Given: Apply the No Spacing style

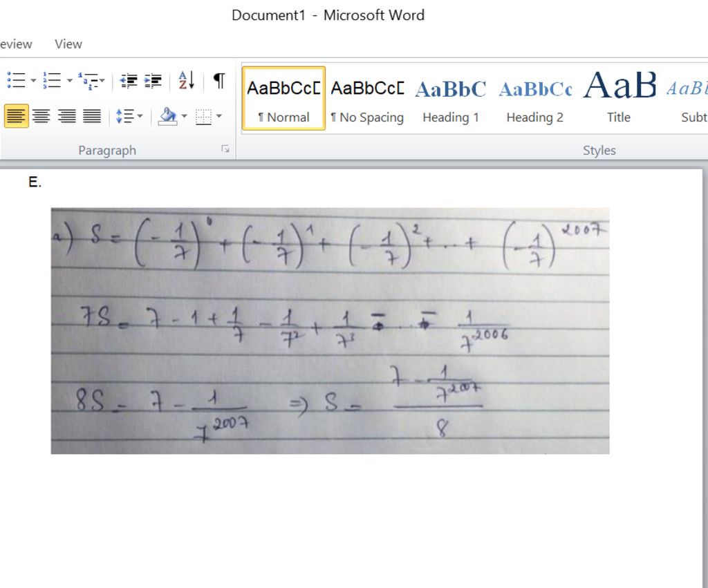Looking at the screenshot, I should [x=367, y=98].
